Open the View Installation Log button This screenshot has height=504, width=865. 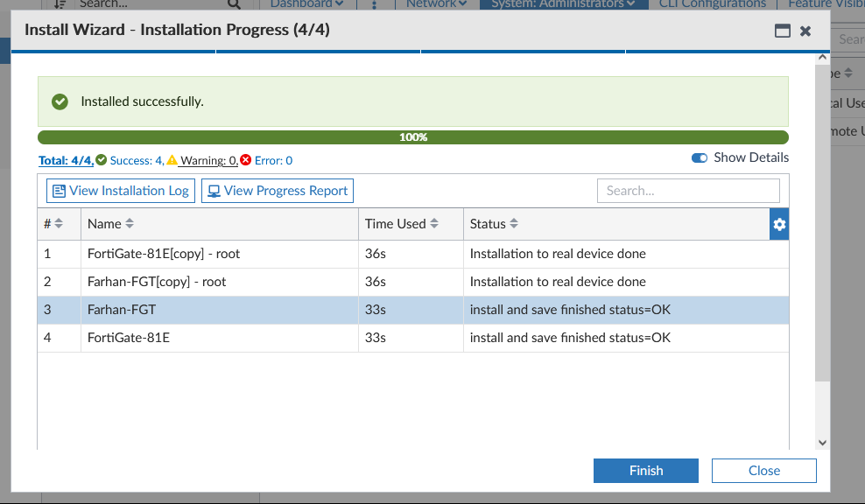121,191
